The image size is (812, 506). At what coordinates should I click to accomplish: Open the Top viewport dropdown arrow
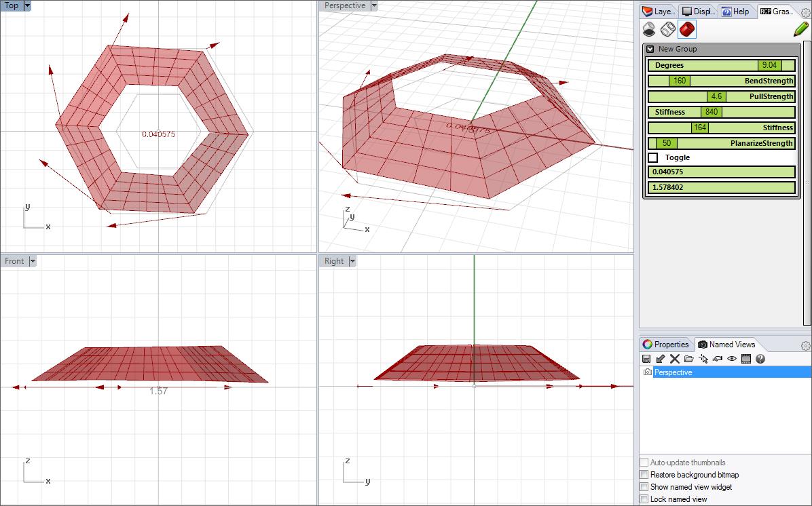pyautogui.click(x=27, y=5)
